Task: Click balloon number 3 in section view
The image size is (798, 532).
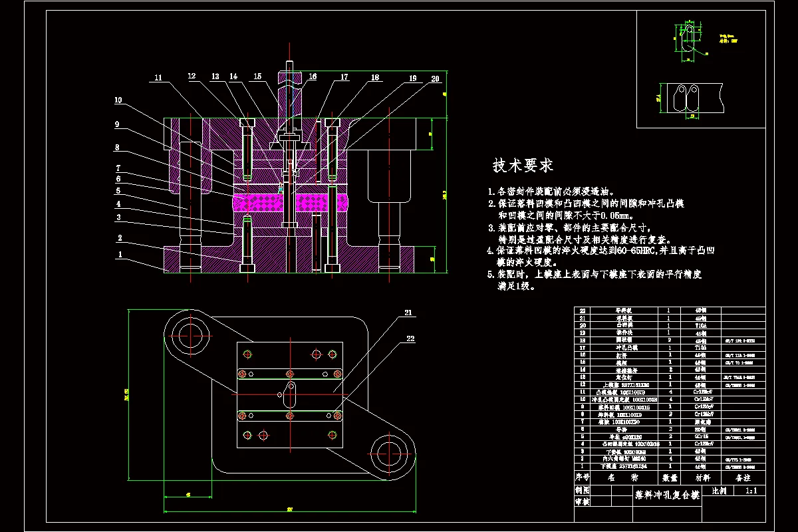Action: coord(118,217)
